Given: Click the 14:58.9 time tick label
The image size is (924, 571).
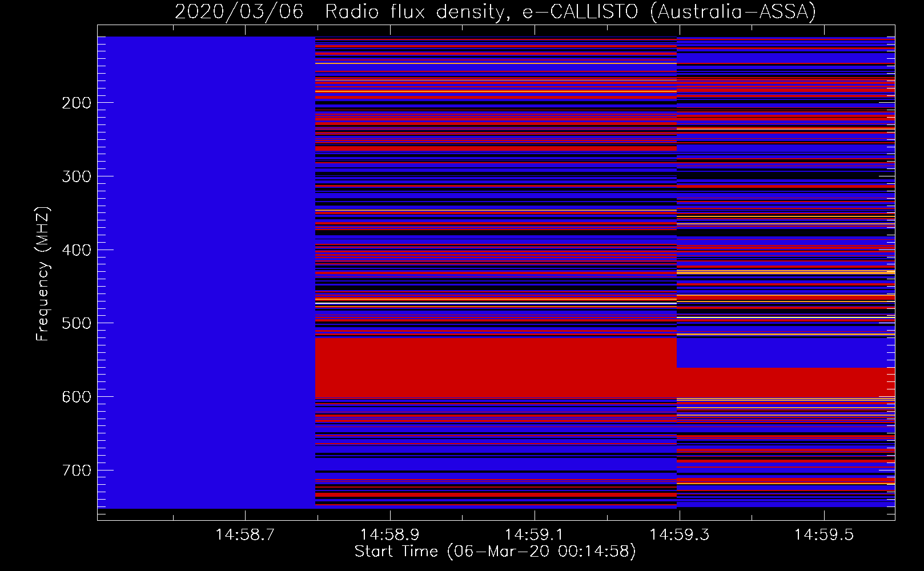Looking at the screenshot, I should pyautogui.click(x=390, y=534).
